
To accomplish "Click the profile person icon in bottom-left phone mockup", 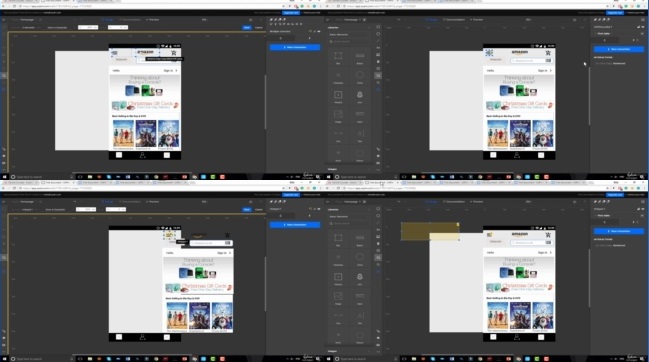I will pyautogui.click(x=142, y=337).
